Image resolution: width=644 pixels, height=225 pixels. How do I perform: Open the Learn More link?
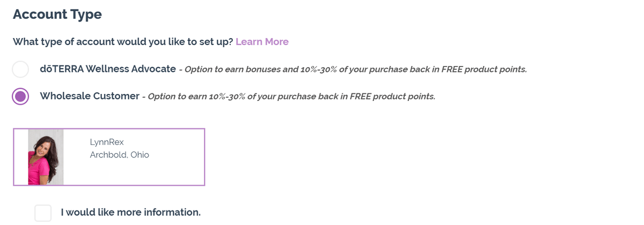pyautogui.click(x=262, y=42)
